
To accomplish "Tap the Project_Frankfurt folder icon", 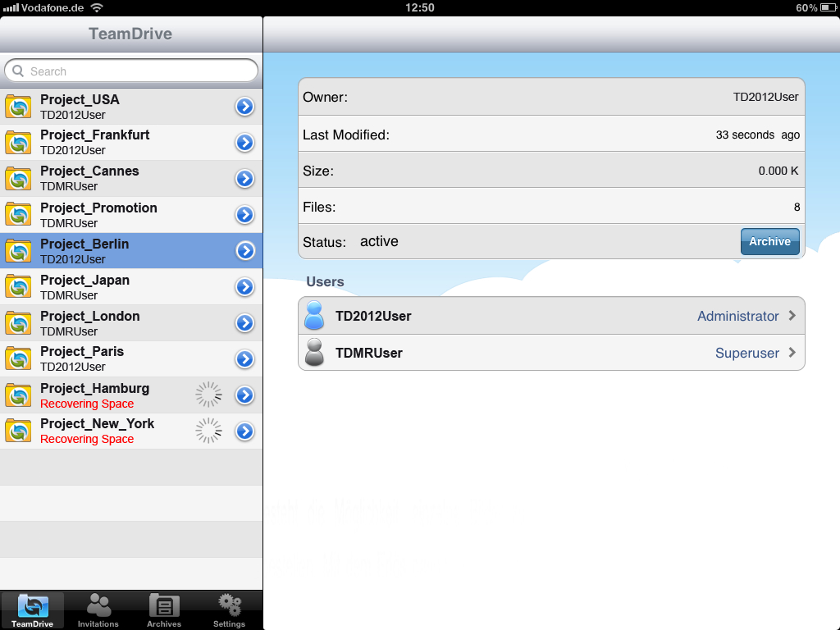I will 18,143.
